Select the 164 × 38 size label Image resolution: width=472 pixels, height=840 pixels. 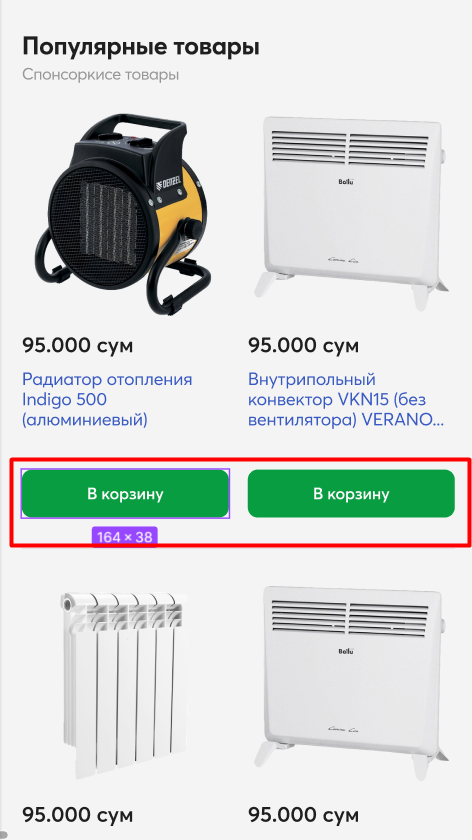(125, 537)
